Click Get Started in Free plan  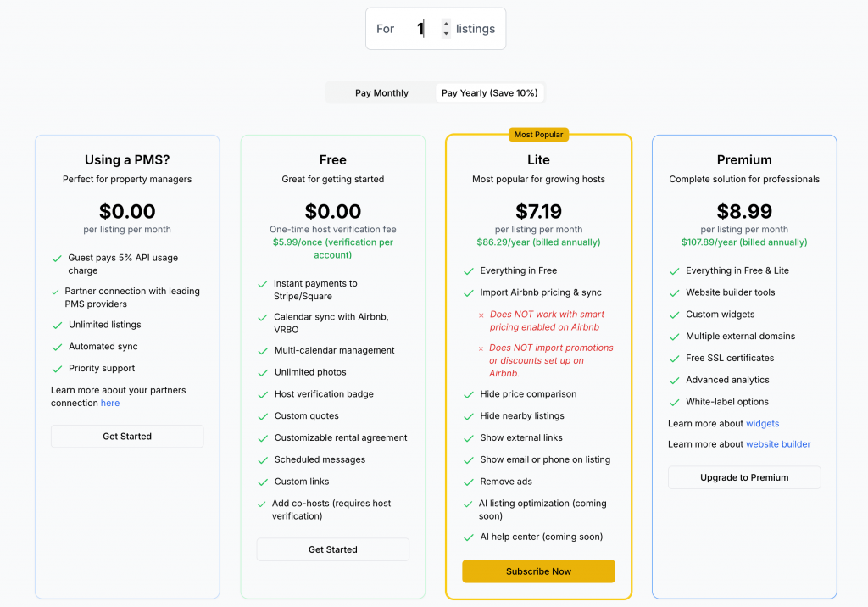tap(332, 549)
